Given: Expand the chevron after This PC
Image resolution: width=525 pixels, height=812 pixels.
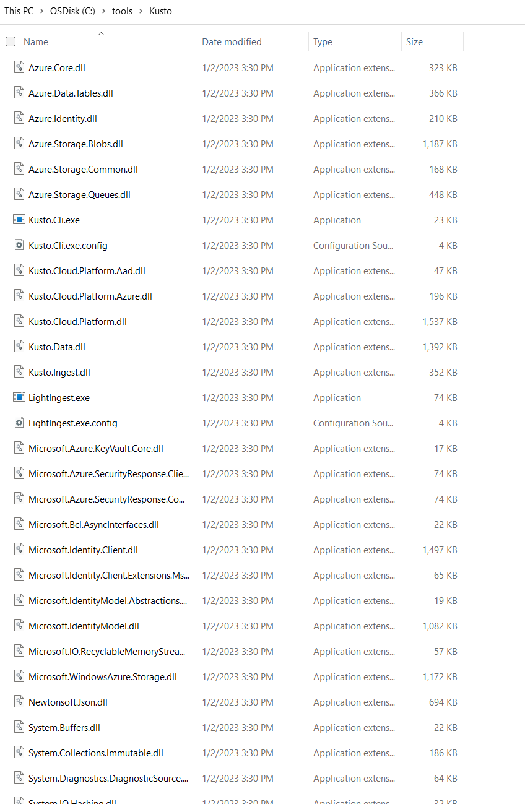Looking at the screenshot, I should pos(42,11).
